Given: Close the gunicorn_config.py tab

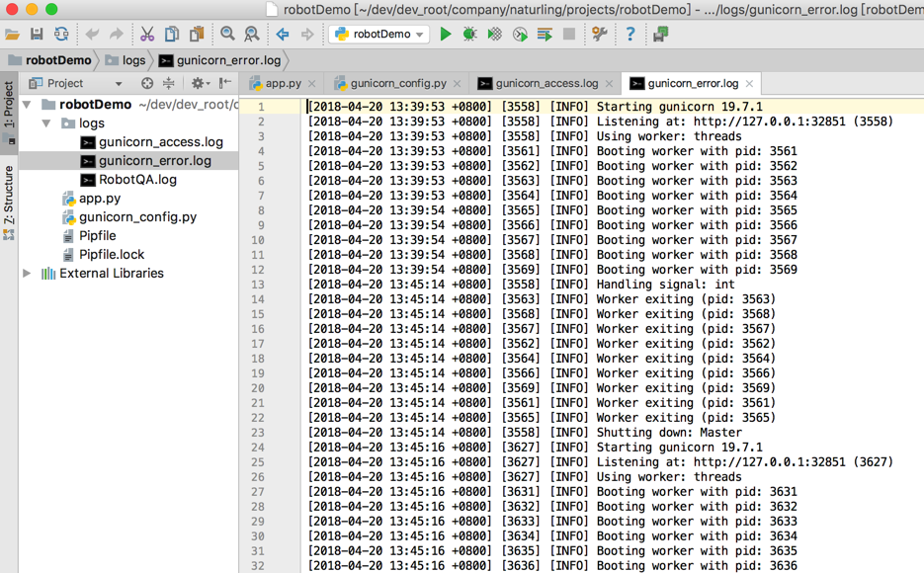Looking at the screenshot, I should [457, 84].
